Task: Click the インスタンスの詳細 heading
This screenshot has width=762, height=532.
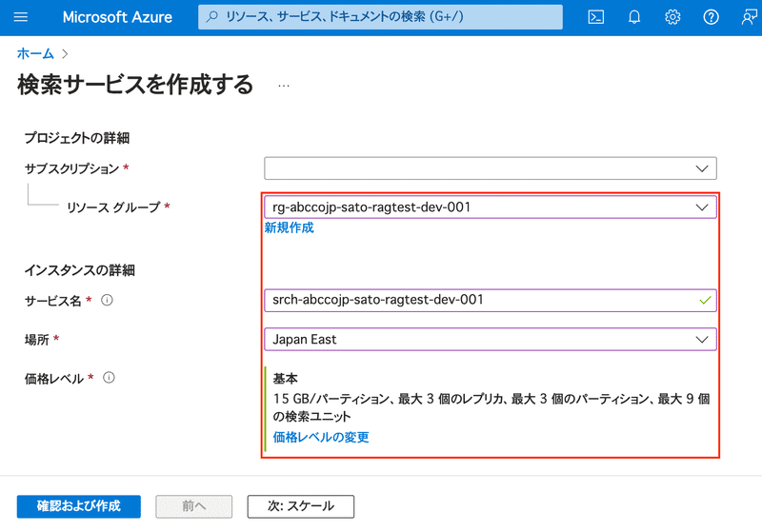Action: [80, 270]
